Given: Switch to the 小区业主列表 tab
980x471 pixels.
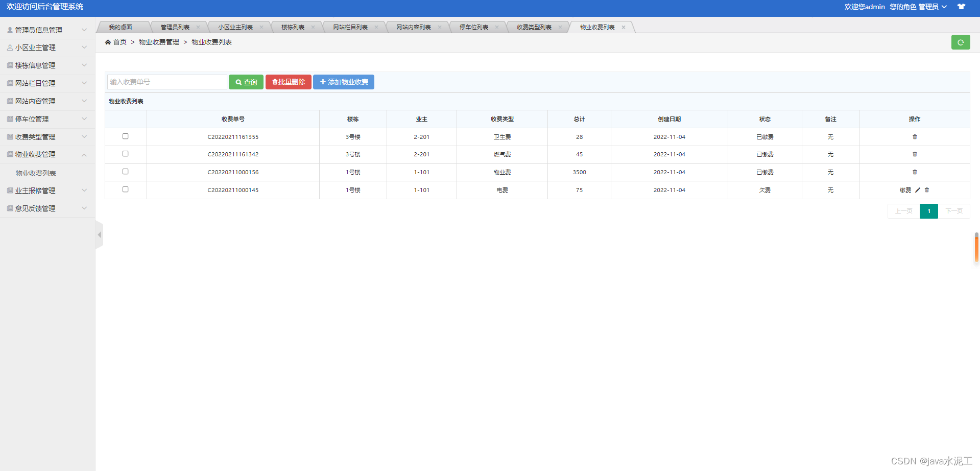Looking at the screenshot, I should point(235,27).
